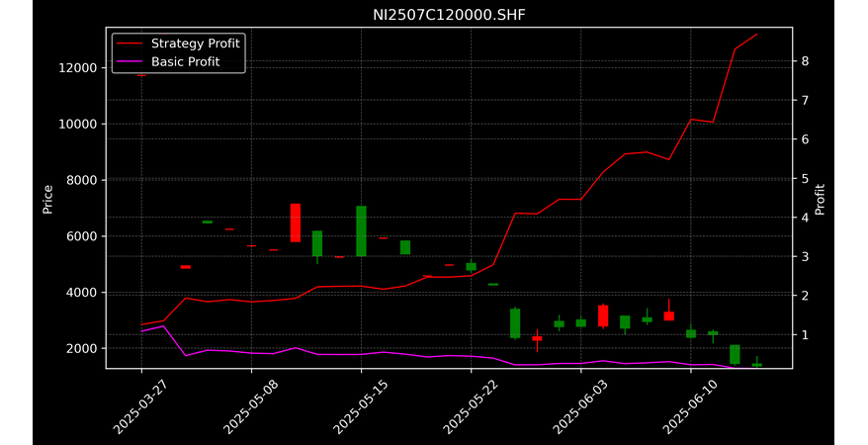868x445 pixels.
Task: Click the profit tick label 4
Action: [x=805, y=218]
